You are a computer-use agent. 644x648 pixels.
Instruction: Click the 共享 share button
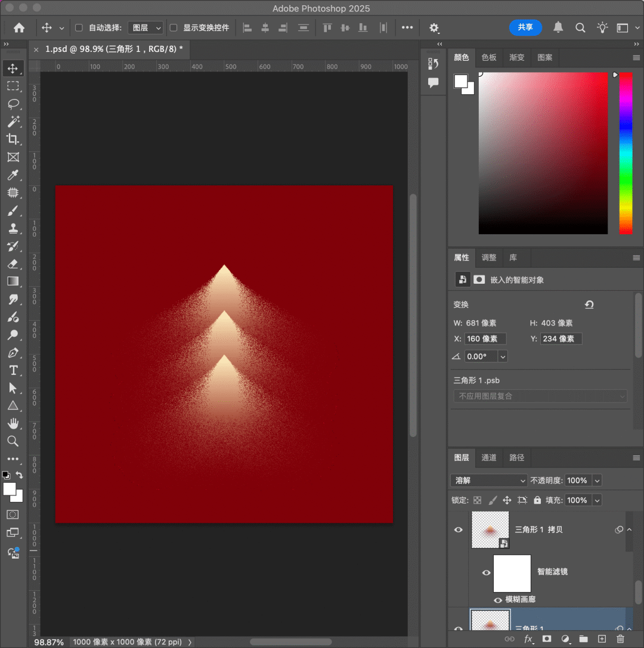click(525, 27)
